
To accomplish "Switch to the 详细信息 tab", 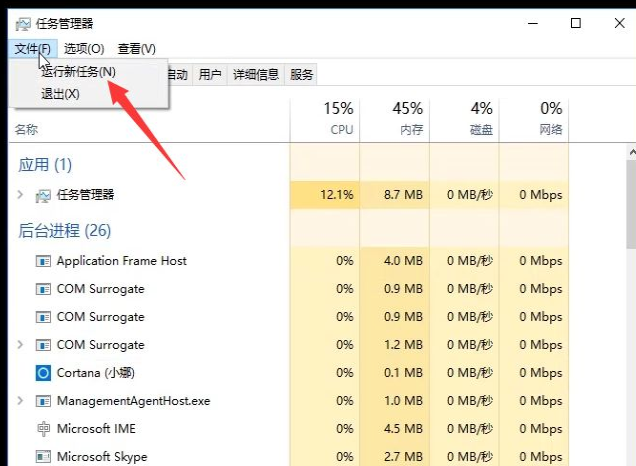I will pos(256,75).
